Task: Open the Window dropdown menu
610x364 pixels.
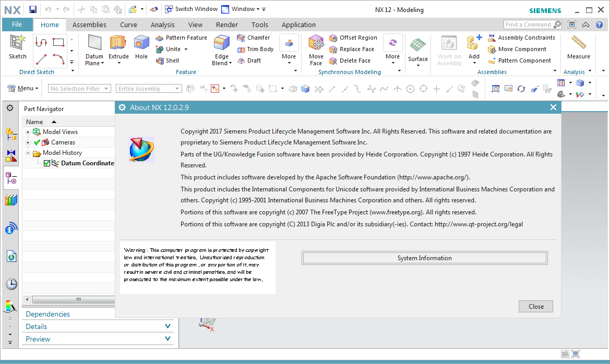Action: coord(240,9)
